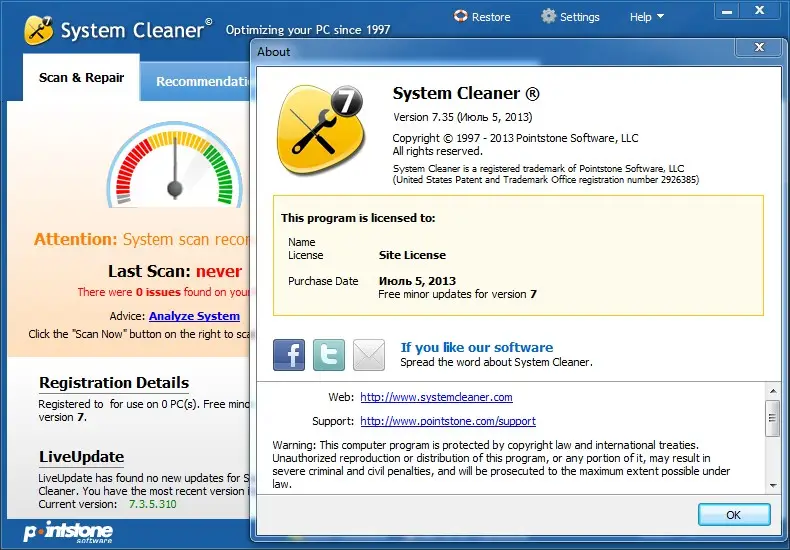This screenshot has width=790, height=550.
Task: Click the 'Site License' value
Action: tap(412, 255)
